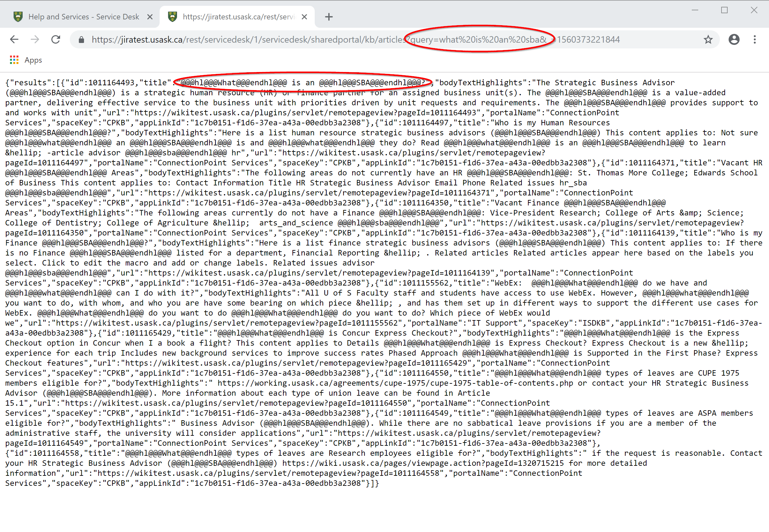Select the jiratest.usask.ca/rest tab
The image size is (769, 532).
pyautogui.click(x=237, y=17)
